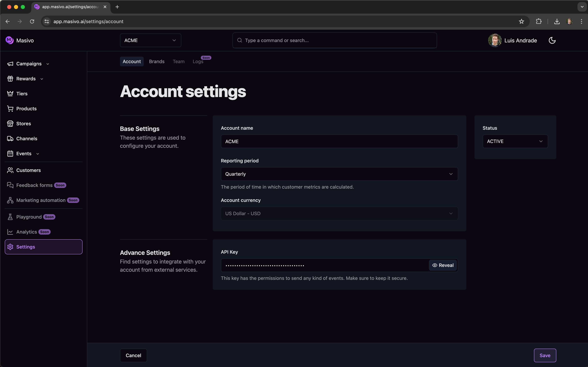Open the browser extensions puzzle icon

(x=539, y=21)
